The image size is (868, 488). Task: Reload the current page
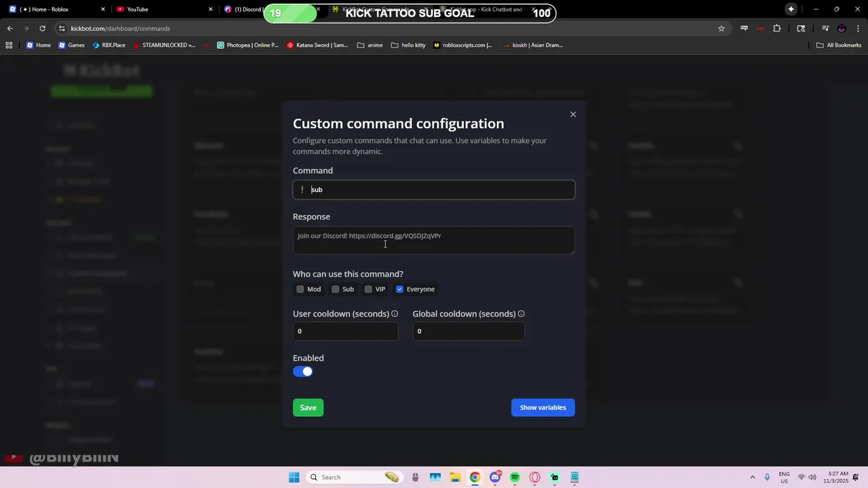click(x=43, y=28)
